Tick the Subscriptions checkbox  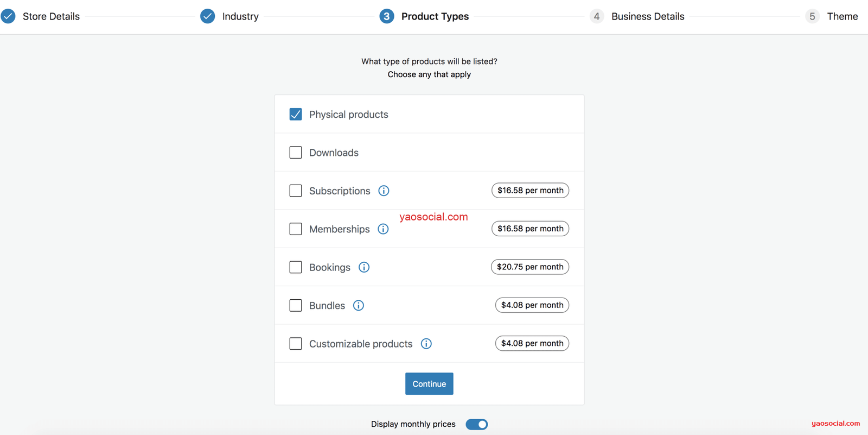296,191
